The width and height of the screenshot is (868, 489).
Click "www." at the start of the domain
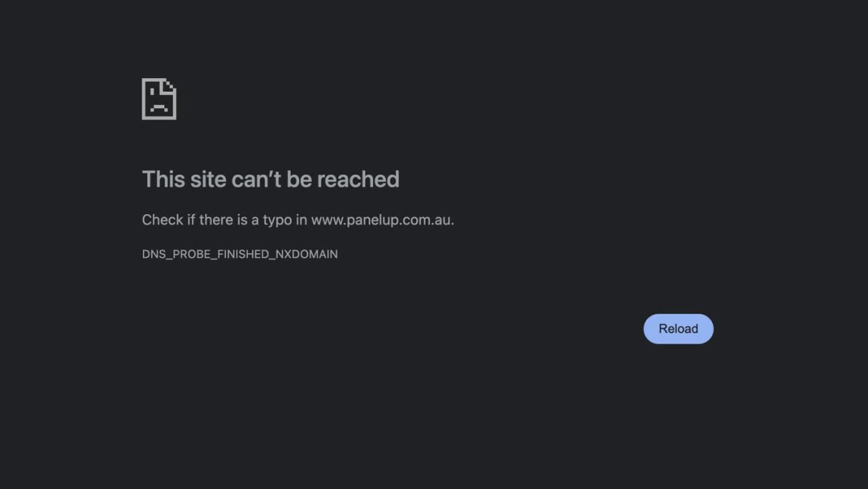(328, 220)
